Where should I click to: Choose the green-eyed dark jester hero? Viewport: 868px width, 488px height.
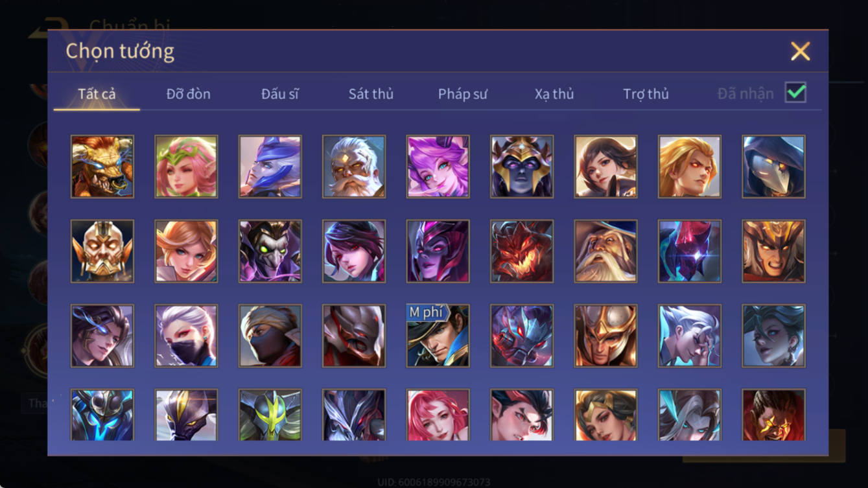tap(270, 251)
